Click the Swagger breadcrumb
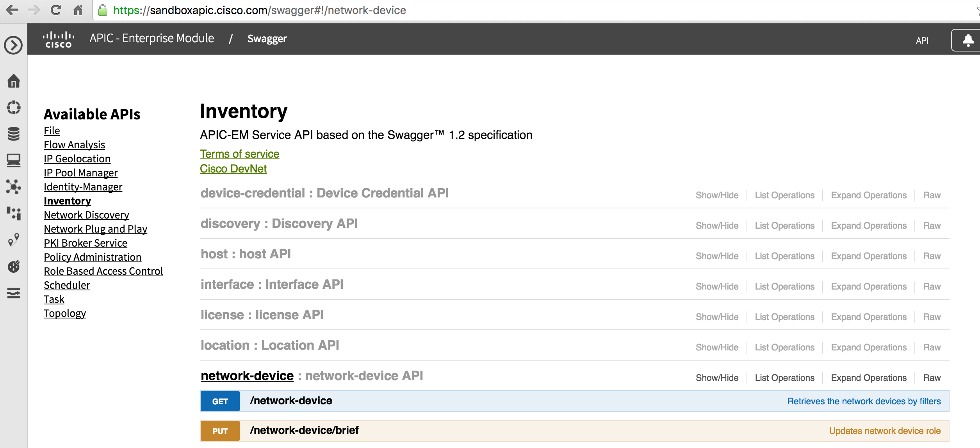Viewport: 980px width, 448px height. tap(267, 39)
